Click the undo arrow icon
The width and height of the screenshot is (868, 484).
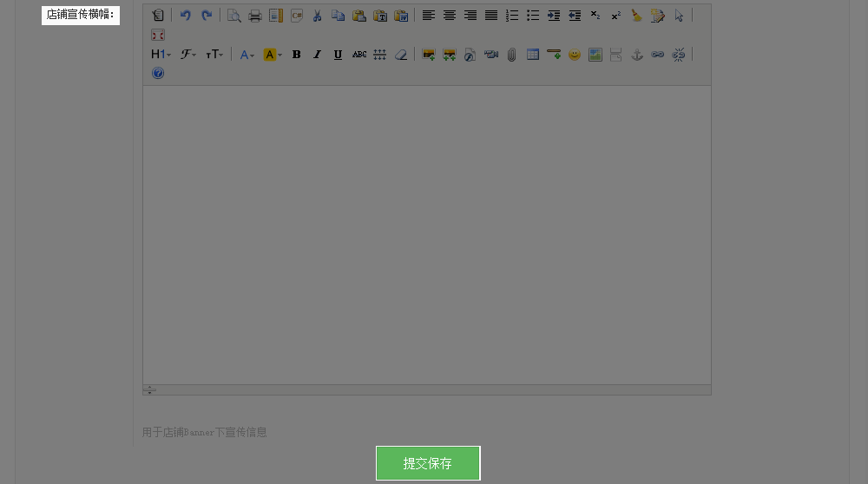[x=185, y=16]
